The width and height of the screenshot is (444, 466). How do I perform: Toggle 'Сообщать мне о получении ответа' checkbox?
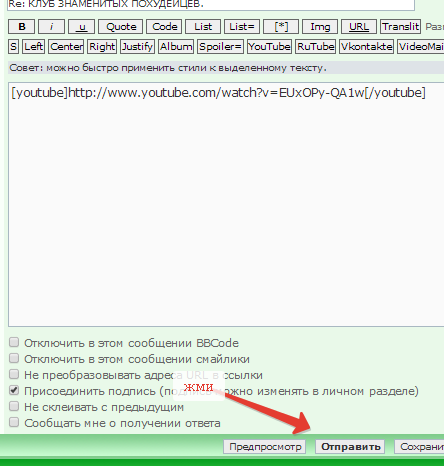14,422
